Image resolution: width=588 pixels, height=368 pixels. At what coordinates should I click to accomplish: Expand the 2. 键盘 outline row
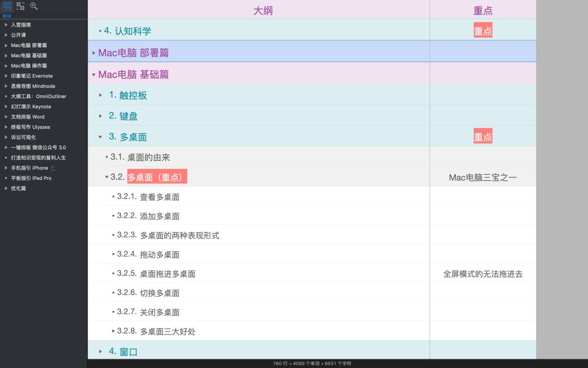pos(101,116)
